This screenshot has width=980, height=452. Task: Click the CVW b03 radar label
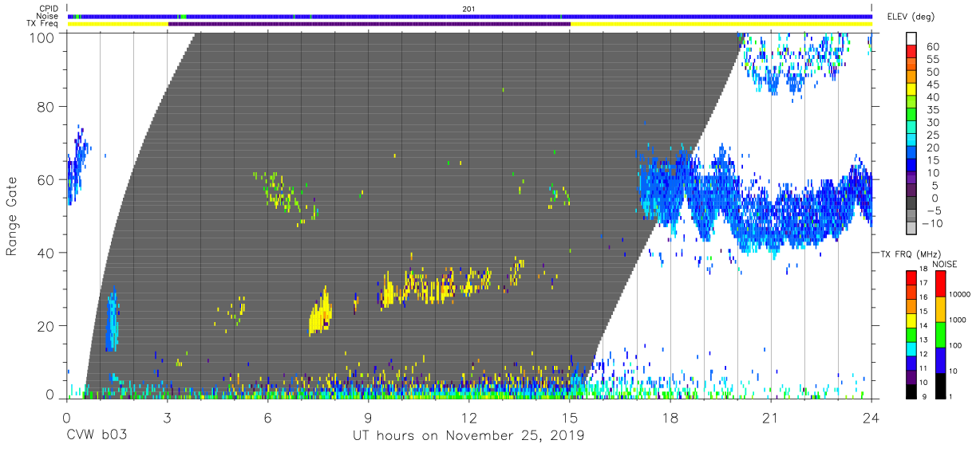coord(97,436)
